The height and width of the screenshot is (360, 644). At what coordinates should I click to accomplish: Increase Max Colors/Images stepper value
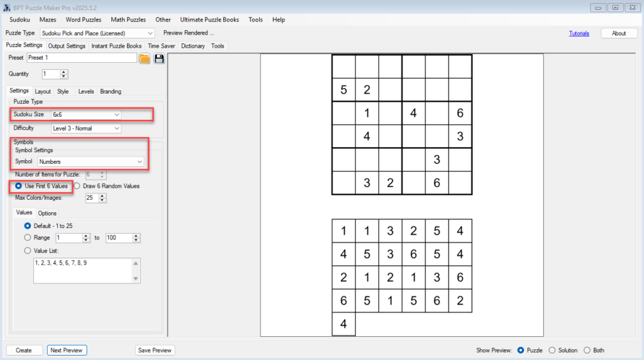(103, 196)
